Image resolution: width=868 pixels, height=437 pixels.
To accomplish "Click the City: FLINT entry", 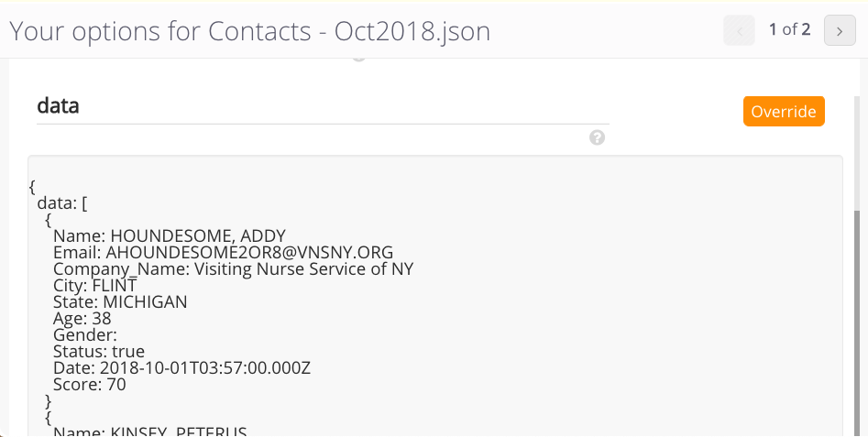I will tap(94, 286).
